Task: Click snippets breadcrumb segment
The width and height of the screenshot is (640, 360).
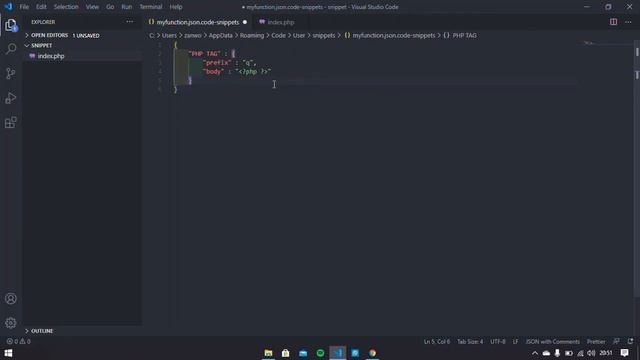Action: click(324, 36)
